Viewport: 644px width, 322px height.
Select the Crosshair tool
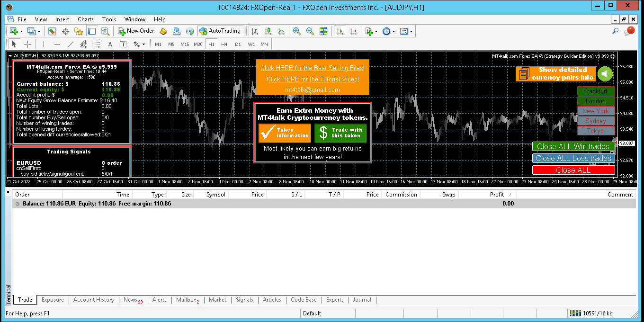(x=28, y=44)
